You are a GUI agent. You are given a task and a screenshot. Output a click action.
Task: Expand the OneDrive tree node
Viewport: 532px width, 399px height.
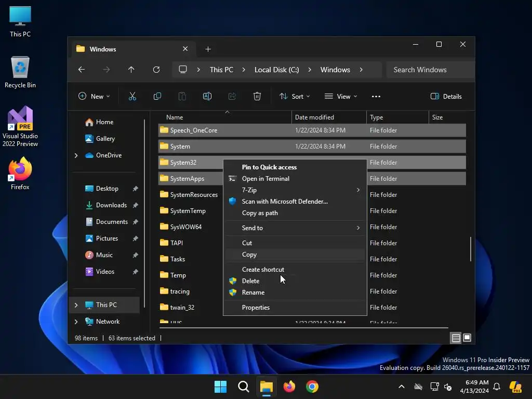(x=76, y=155)
